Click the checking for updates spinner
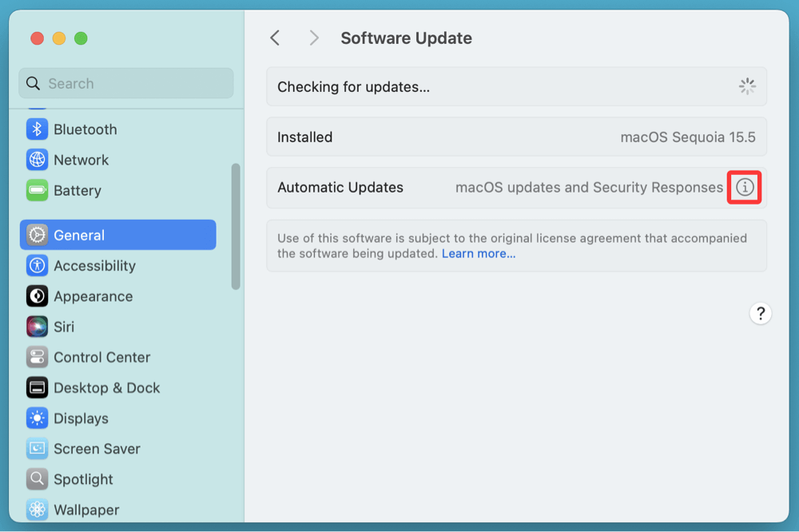The height and width of the screenshot is (532, 799). (747, 86)
